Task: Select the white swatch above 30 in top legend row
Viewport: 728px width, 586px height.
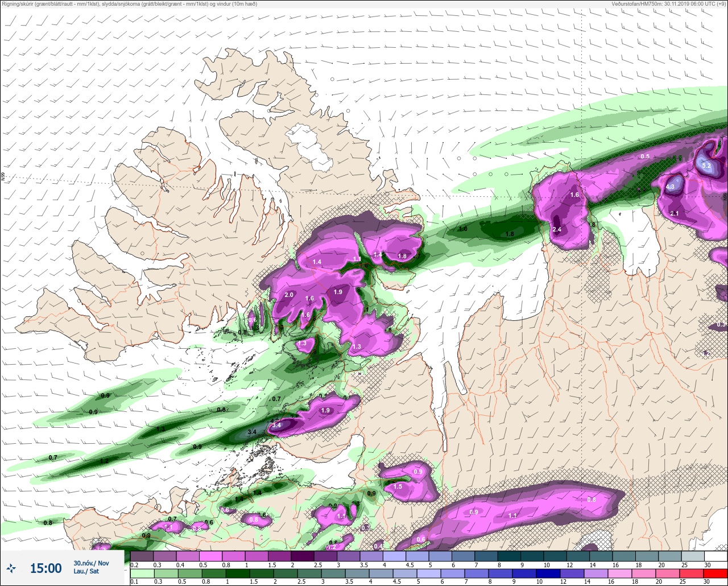Action: coord(715,556)
